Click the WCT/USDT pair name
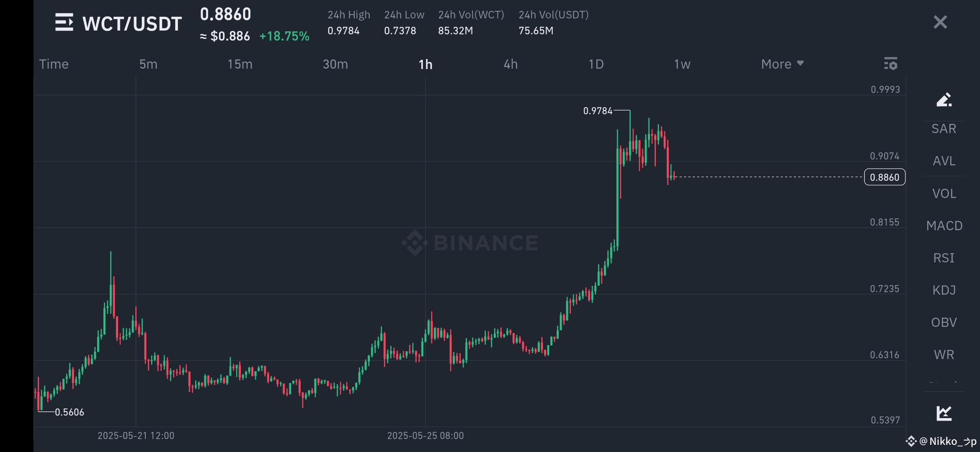Viewport: 980px width, 452px height. point(132,23)
